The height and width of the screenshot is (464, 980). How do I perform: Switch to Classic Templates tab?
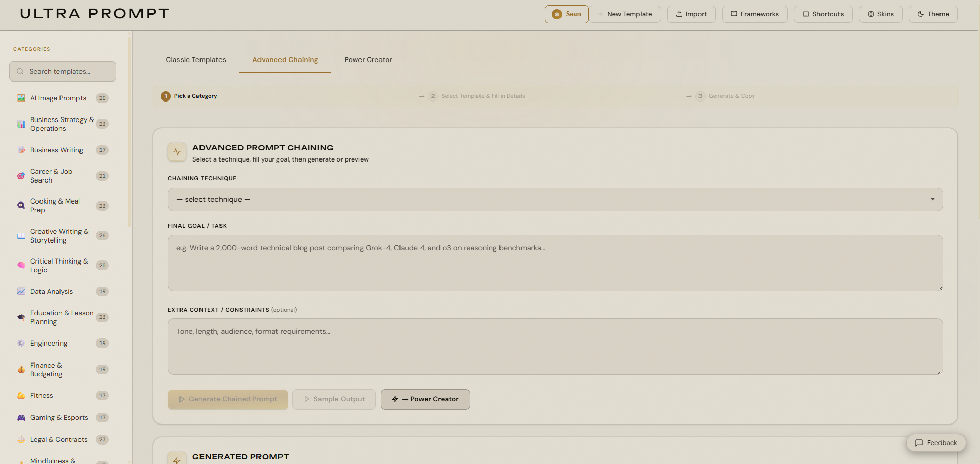pos(196,60)
